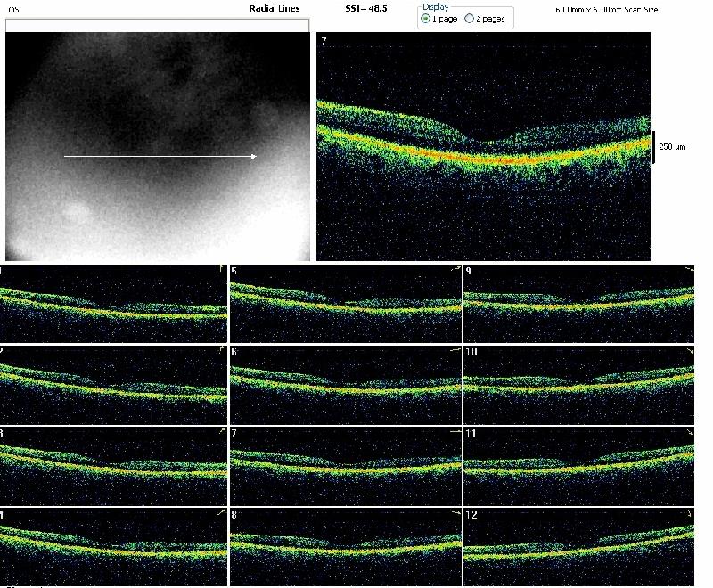Click the direction arrow icon on scan 2
This screenshot has width=713, height=588.
(x=221, y=351)
